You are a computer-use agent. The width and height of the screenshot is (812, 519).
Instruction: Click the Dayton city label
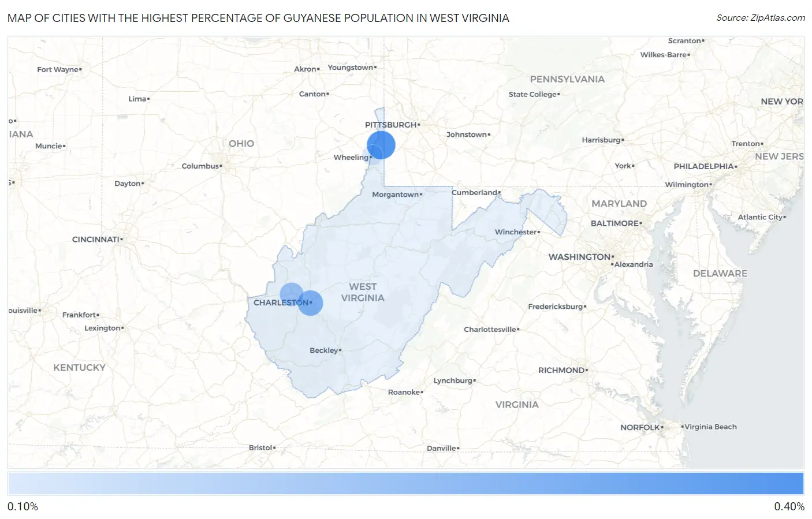point(128,184)
